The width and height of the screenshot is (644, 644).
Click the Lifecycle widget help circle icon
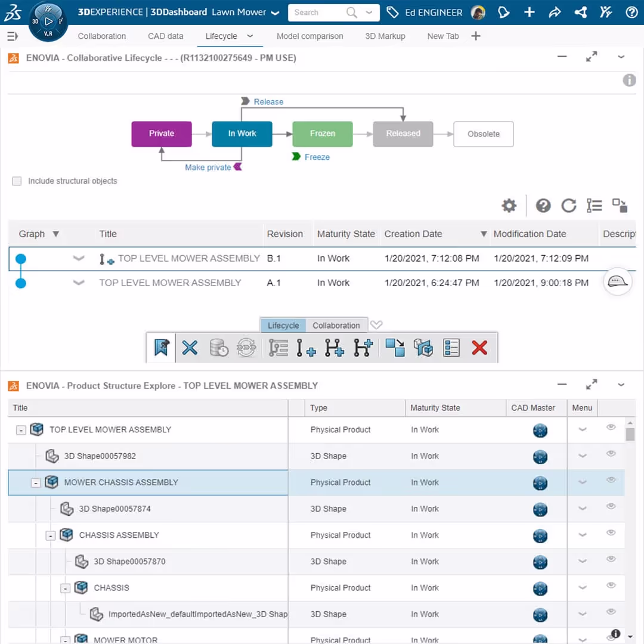pyautogui.click(x=543, y=205)
